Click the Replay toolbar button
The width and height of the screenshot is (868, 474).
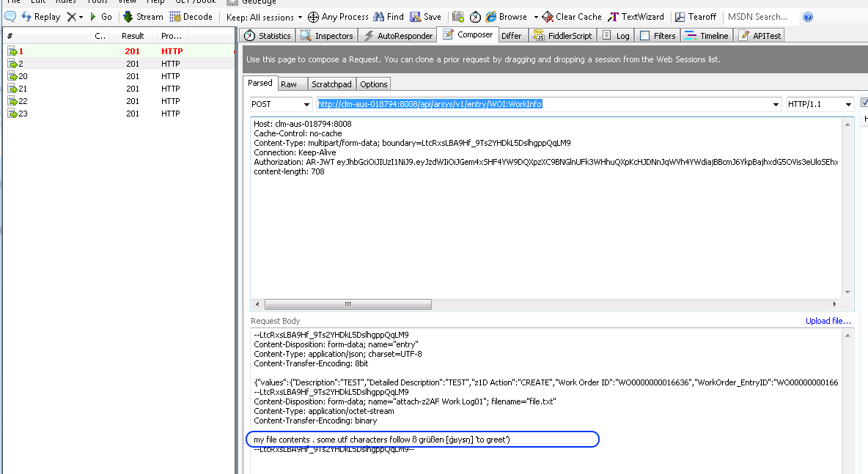point(40,16)
